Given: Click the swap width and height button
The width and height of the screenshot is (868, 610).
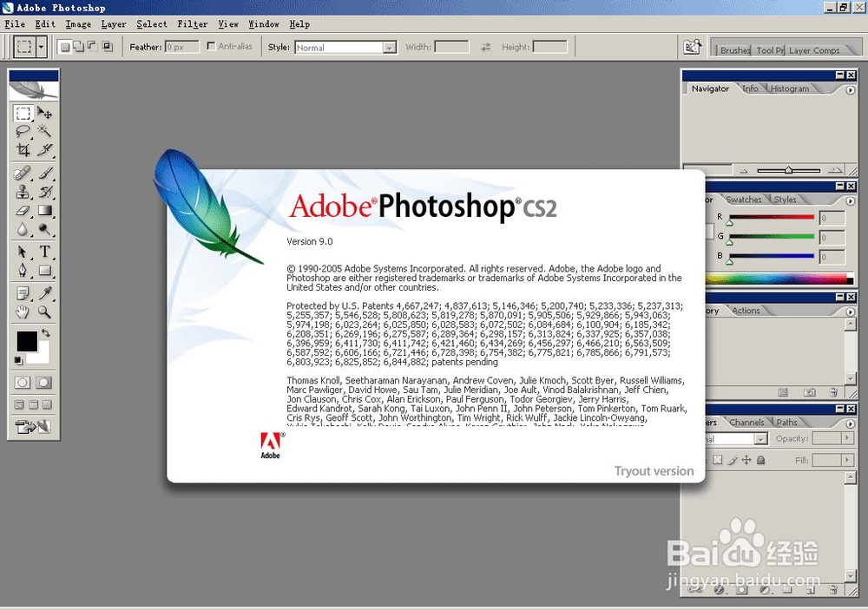Looking at the screenshot, I should (485, 47).
